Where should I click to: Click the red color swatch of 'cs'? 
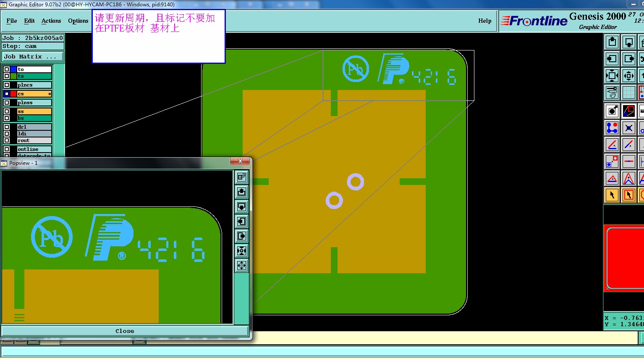point(13,94)
